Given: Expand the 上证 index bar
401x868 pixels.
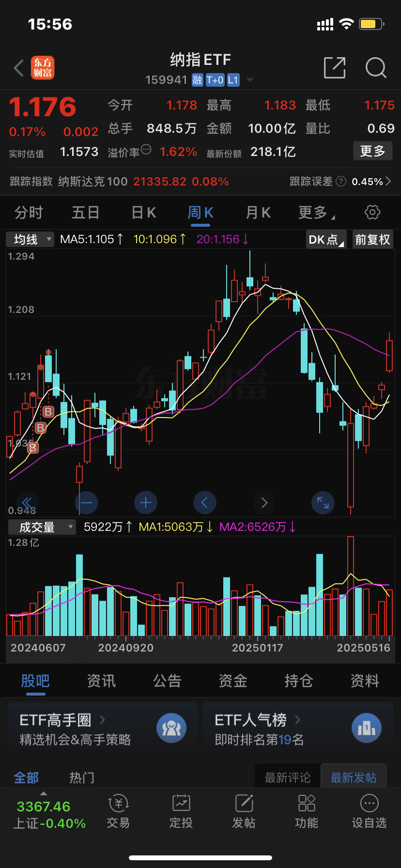Looking at the screenshot, I should [x=44, y=793].
